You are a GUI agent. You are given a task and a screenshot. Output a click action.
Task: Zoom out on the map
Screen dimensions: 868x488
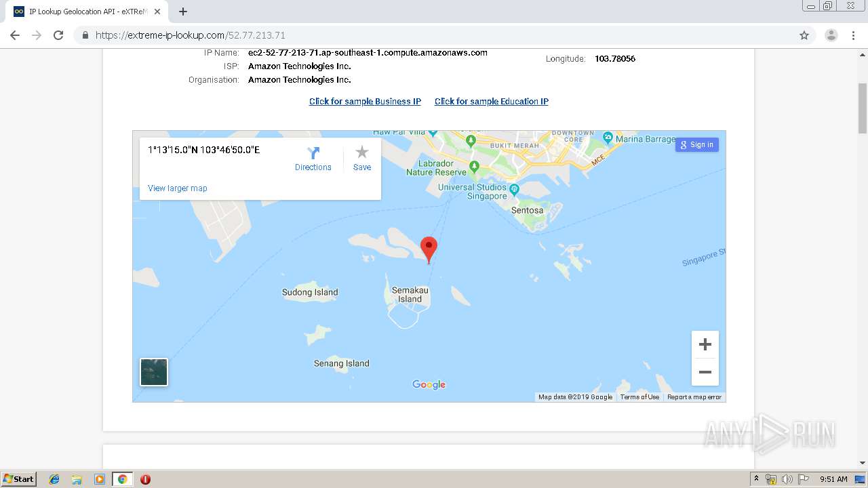pyautogui.click(x=705, y=372)
